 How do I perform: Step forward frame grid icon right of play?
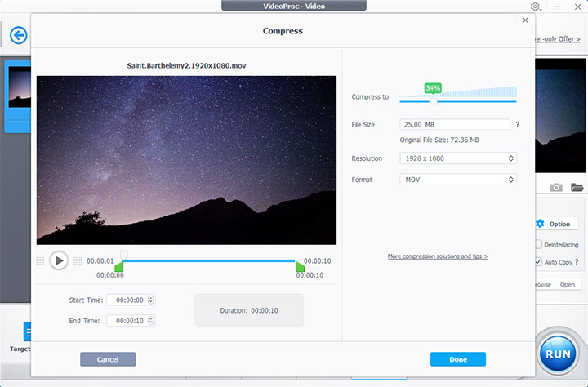coord(78,260)
